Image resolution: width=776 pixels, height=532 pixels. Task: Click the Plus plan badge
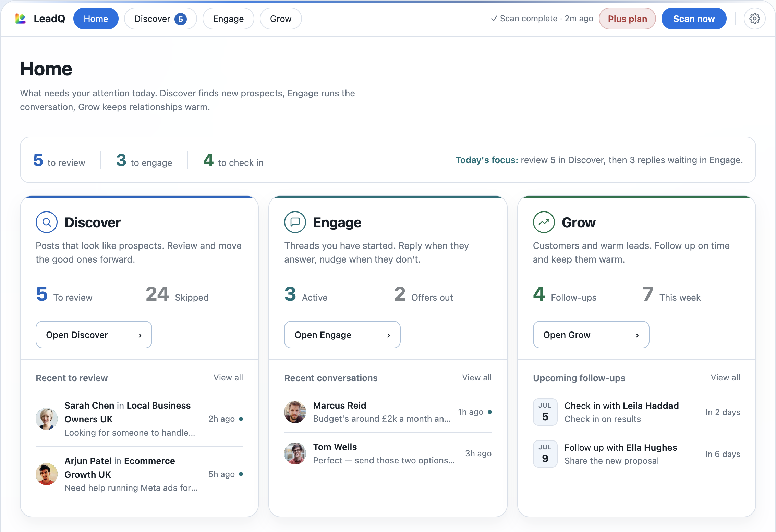[x=627, y=19]
